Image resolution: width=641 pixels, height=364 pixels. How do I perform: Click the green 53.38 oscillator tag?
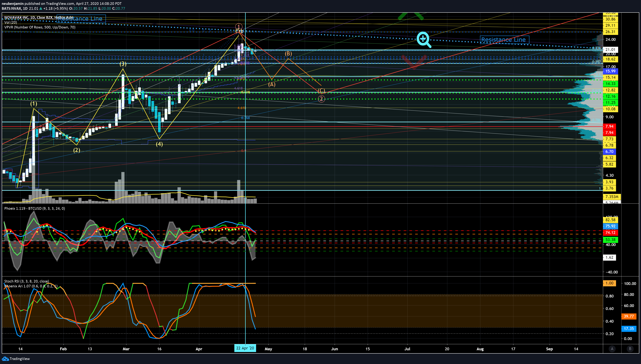click(610, 240)
